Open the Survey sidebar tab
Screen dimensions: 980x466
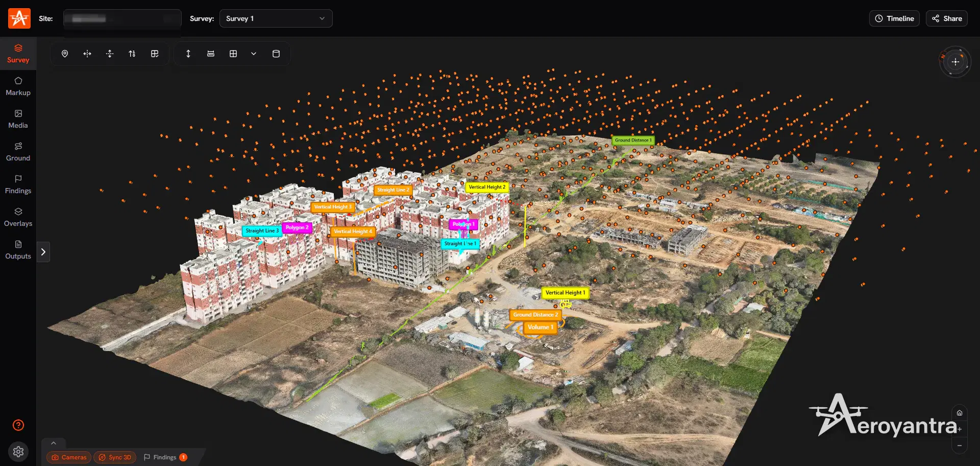(18, 54)
